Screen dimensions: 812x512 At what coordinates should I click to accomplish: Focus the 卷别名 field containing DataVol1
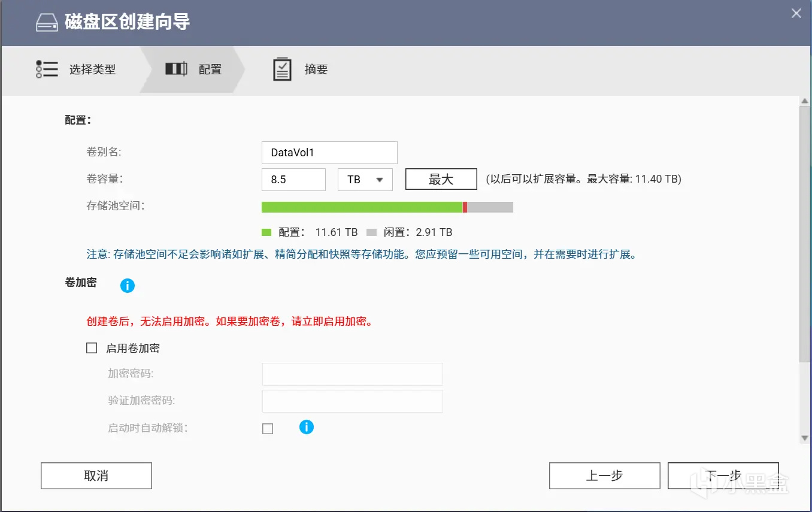tap(330, 153)
